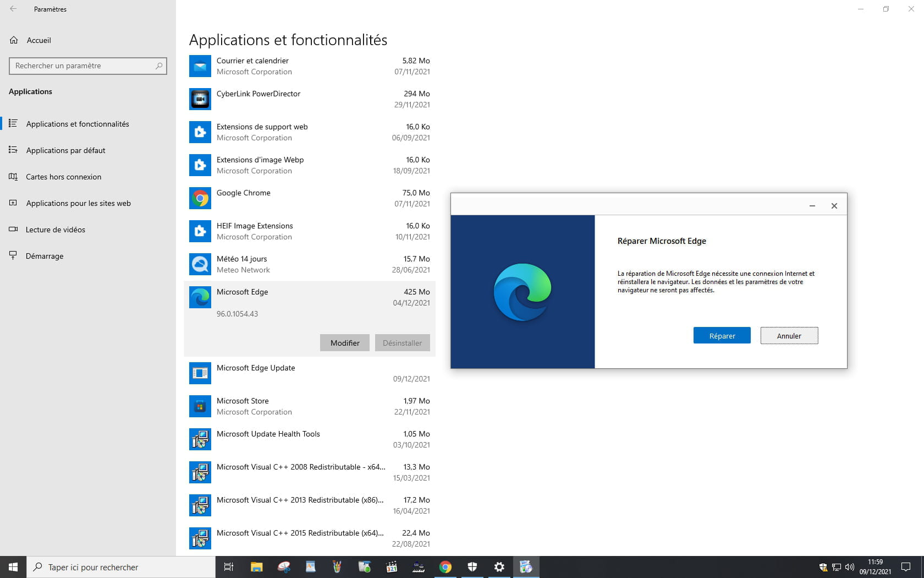The height and width of the screenshot is (578, 924).
Task: Open Snipping Tool from taskbar
Action: pyautogui.click(x=284, y=567)
